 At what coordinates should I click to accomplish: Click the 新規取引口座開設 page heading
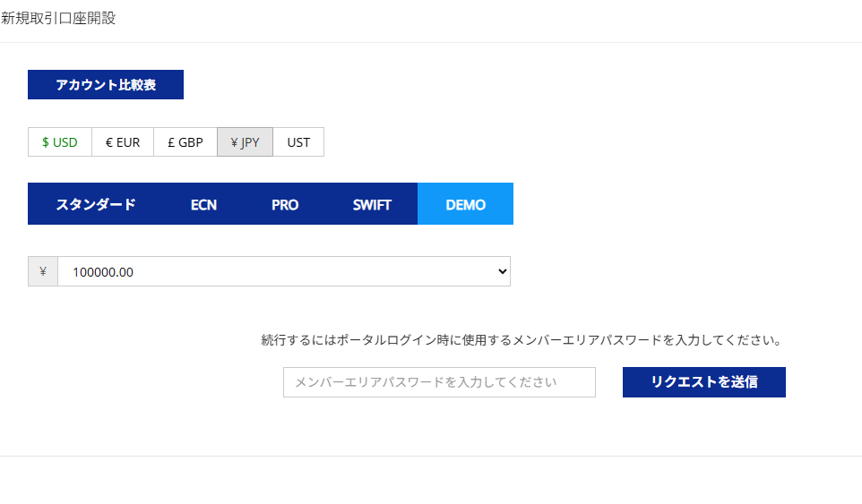click(x=59, y=18)
